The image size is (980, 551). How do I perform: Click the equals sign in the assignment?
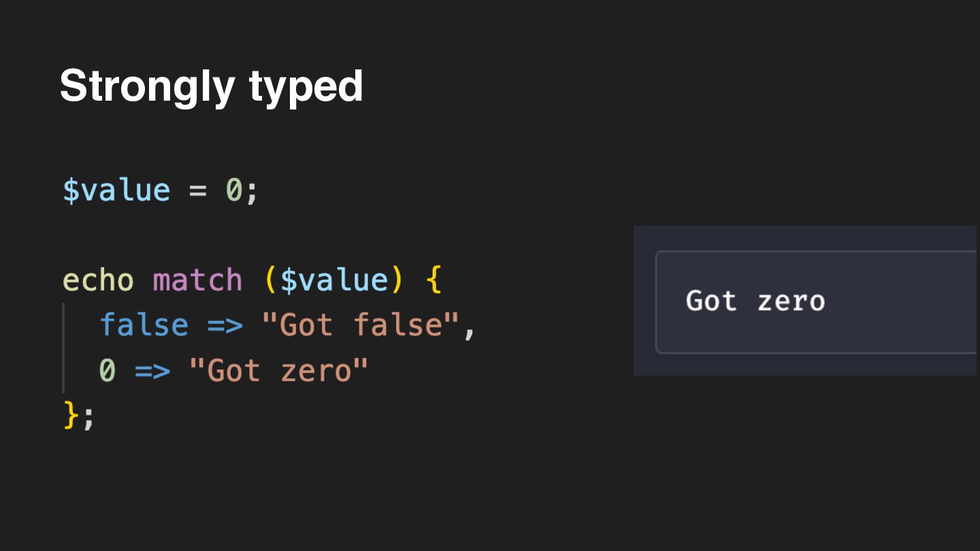tap(197, 191)
